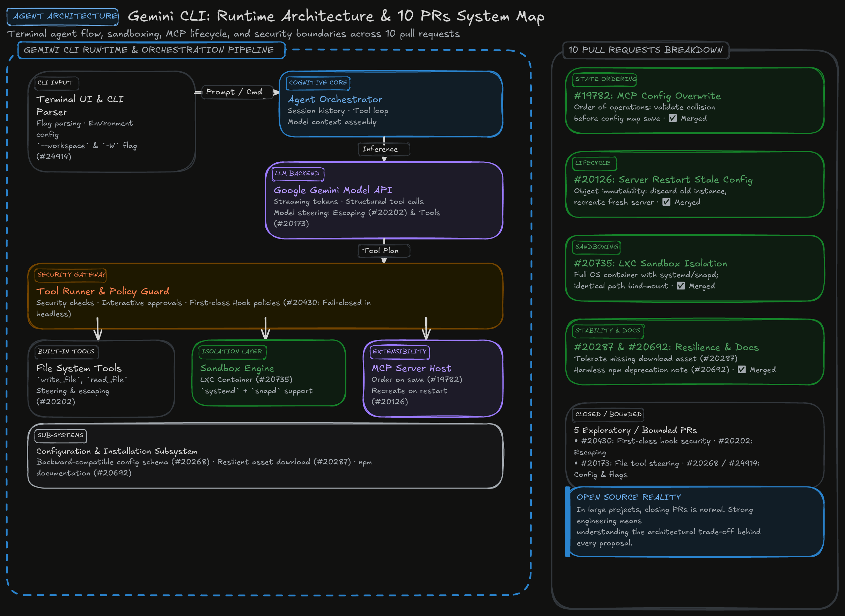Select the 'Model context assembly' line

(x=332, y=122)
